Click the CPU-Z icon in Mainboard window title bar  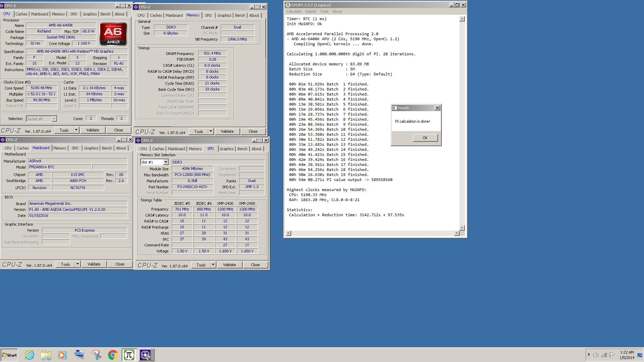(3, 140)
